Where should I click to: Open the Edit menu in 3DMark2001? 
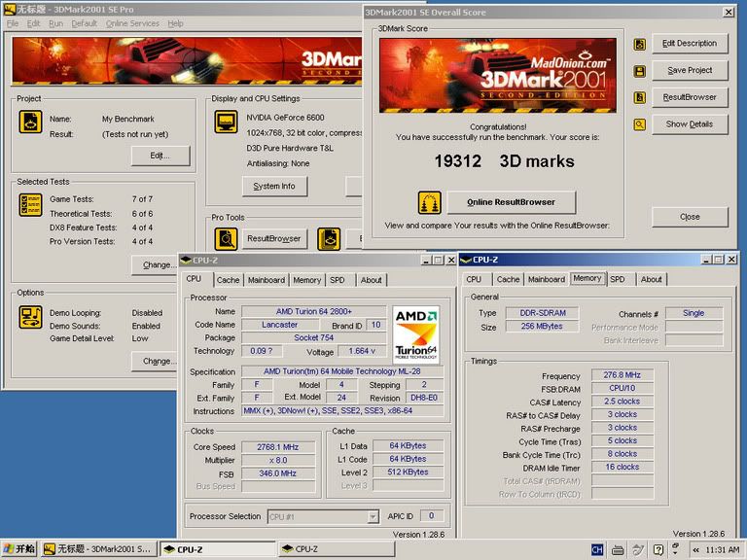(x=33, y=23)
